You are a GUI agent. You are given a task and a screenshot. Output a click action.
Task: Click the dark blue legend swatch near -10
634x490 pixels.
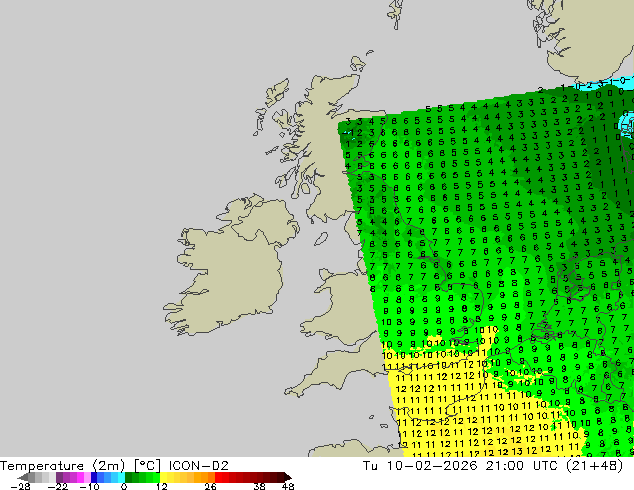94,477
